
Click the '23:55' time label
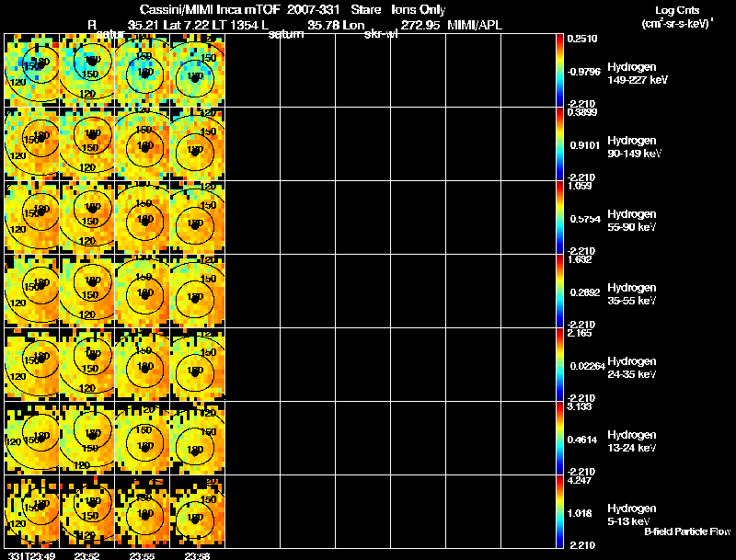coord(142,555)
